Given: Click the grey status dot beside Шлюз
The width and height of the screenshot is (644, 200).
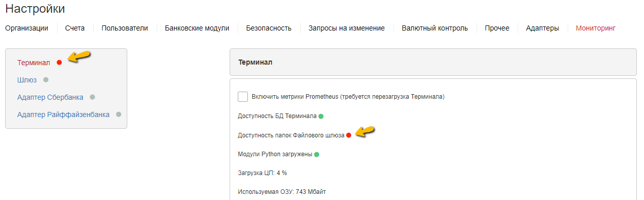Looking at the screenshot, I should [46, 80].
